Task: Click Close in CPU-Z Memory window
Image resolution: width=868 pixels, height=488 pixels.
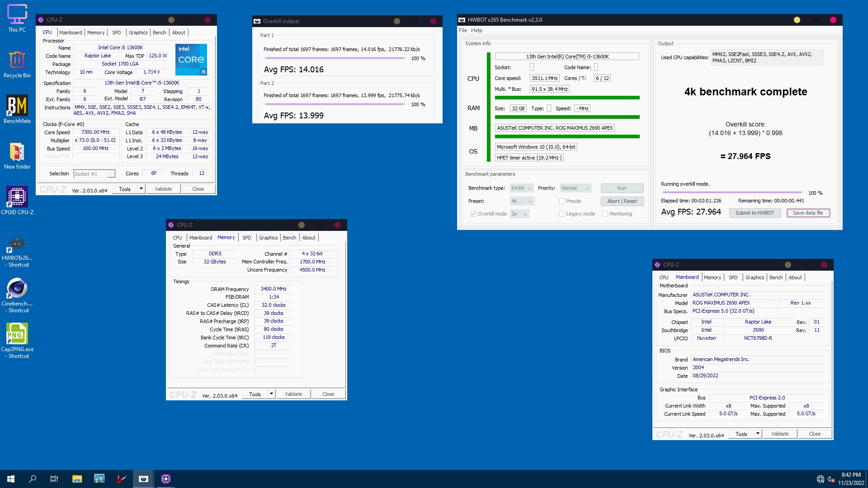Action: pos(328,394)
